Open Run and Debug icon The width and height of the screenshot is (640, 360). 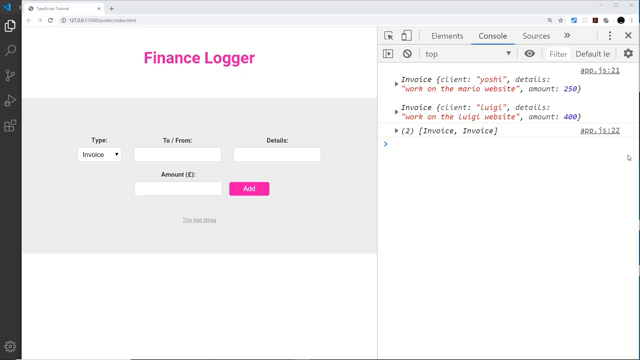point(10,100)
